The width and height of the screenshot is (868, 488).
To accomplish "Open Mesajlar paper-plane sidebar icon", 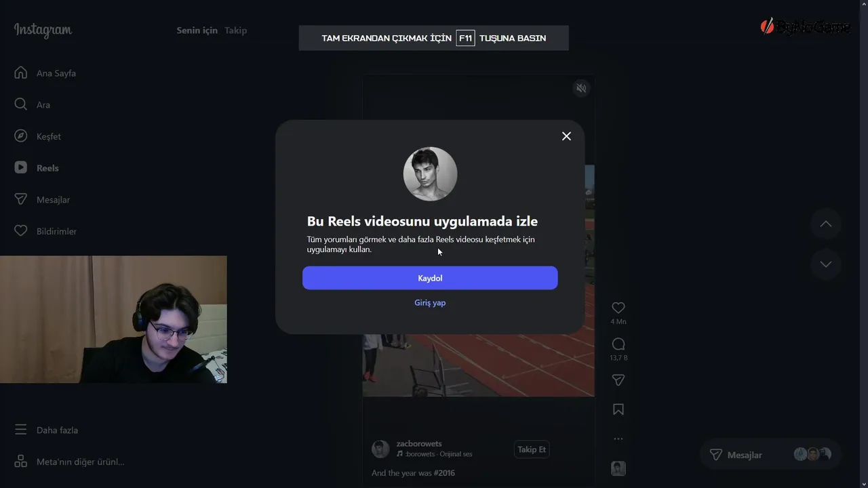I will (21, 199).
